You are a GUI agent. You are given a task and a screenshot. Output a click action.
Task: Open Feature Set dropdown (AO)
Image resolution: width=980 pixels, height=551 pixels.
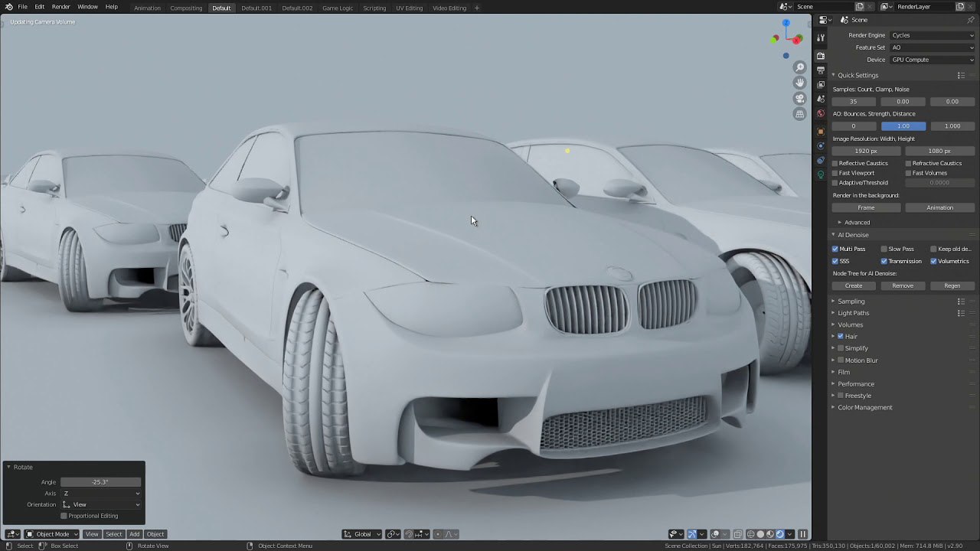coord(933,47)
